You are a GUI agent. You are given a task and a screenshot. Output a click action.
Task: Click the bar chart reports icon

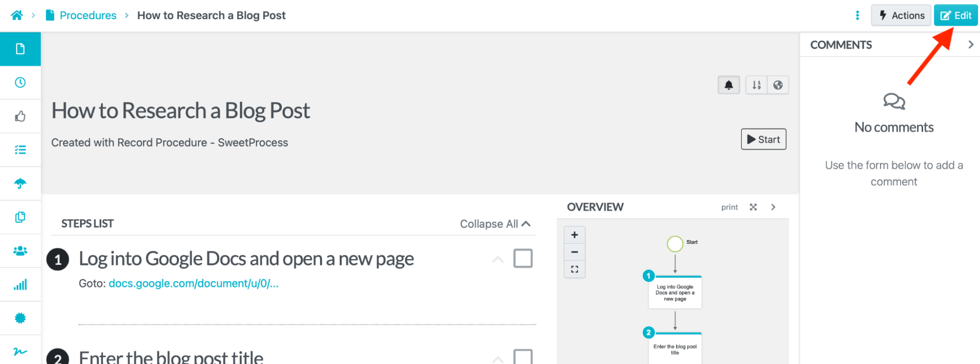coord(20,285)
